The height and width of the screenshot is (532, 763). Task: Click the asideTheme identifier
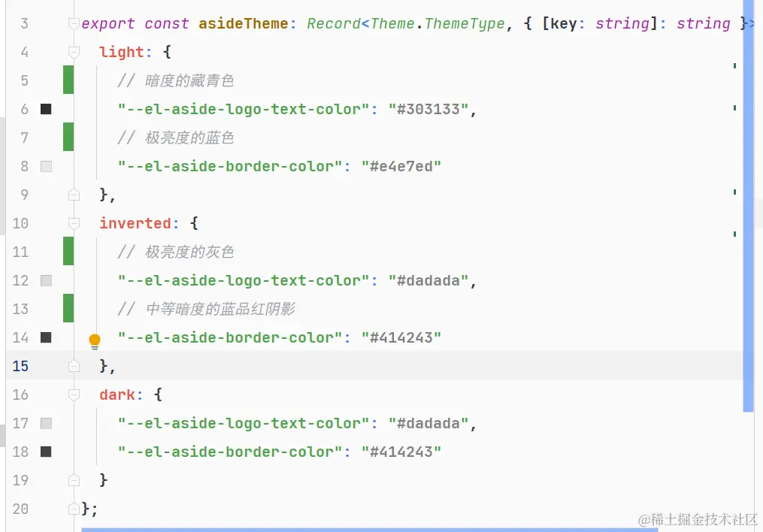(243, 23)
